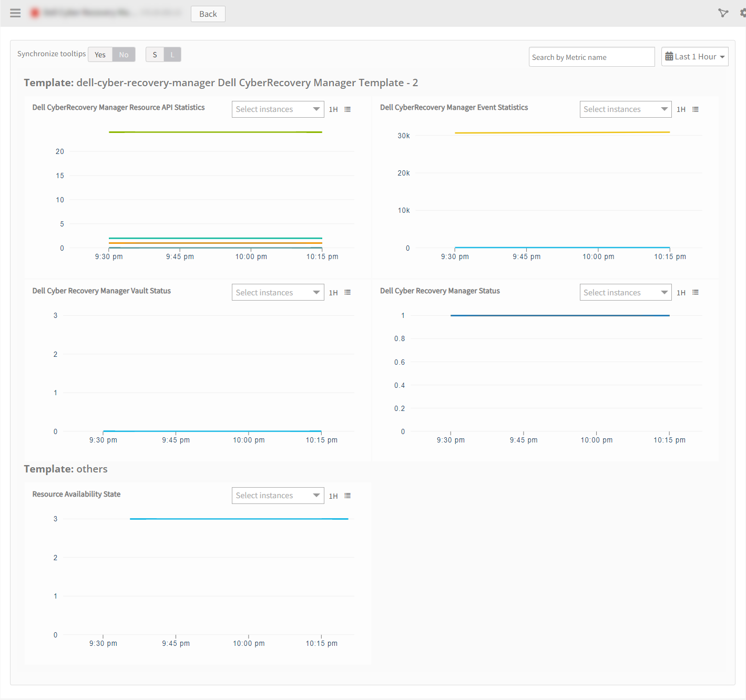Open Select instances for Resource API Statistics
Image resolution: width=746 pixels, height=700 pixels.
tap(278, 109)
